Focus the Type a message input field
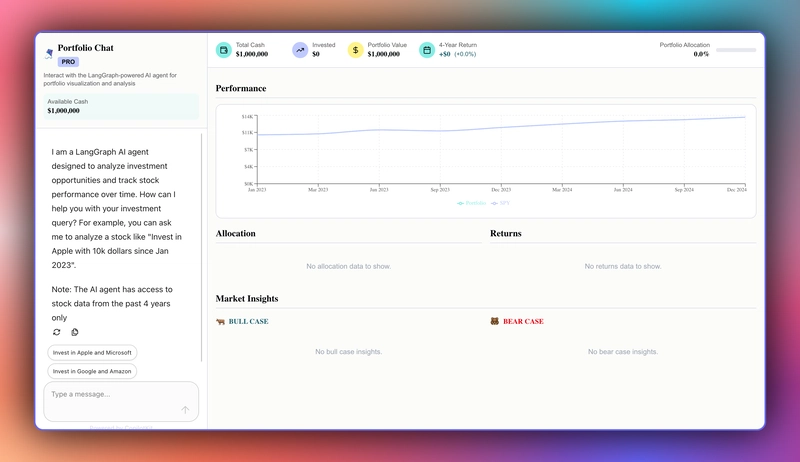 (x=121, y=401)
